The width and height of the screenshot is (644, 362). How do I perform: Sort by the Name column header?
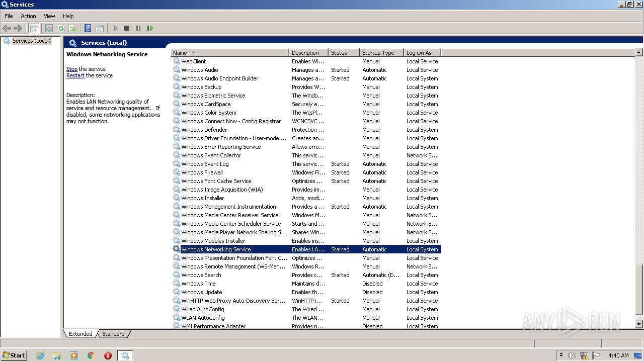point(230,53)
